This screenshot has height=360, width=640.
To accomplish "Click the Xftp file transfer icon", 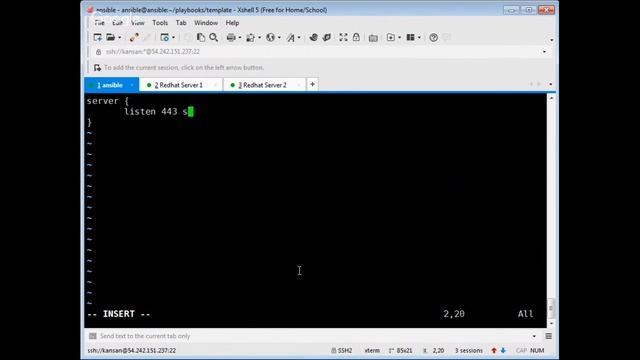I will [313, 38].
